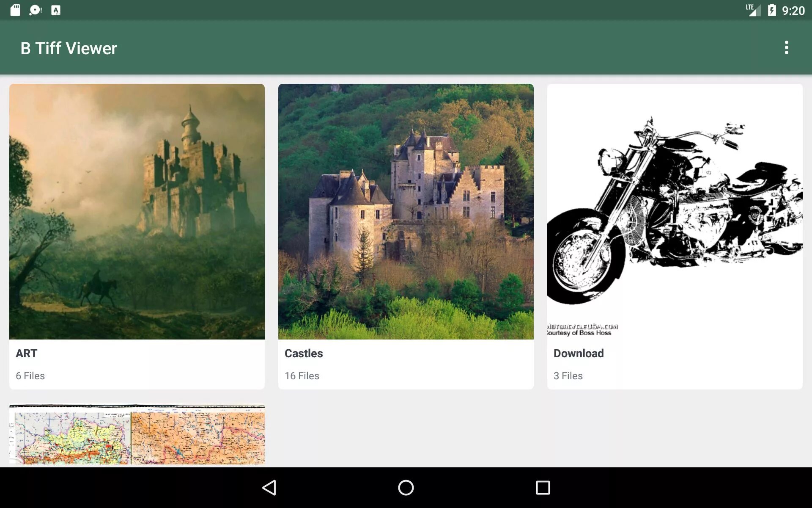This screenshot has height=508, width=812.
Task: Open recent apps square button
Action: [543, 488]
